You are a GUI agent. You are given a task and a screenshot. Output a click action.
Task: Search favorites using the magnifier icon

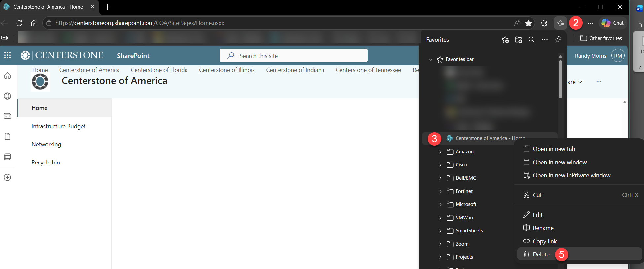[531, 40]
